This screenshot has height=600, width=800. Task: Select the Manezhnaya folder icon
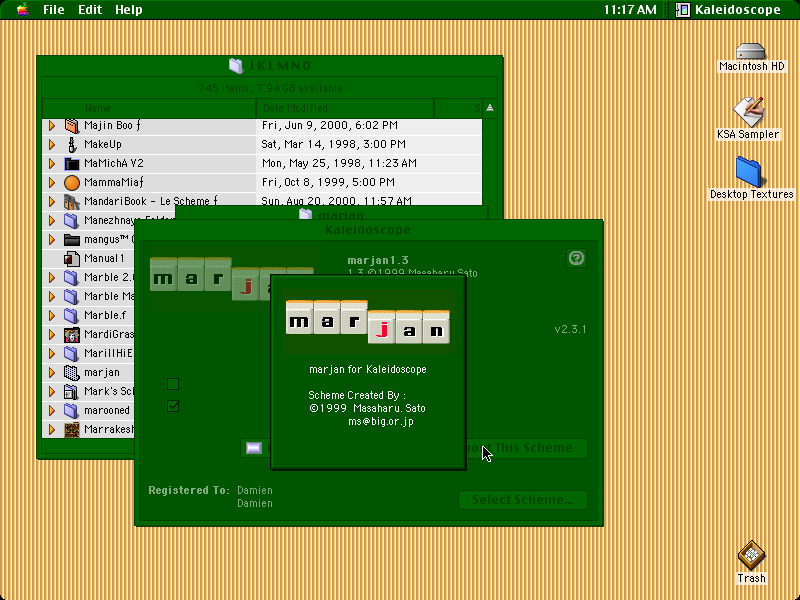(x=72, y=220)
